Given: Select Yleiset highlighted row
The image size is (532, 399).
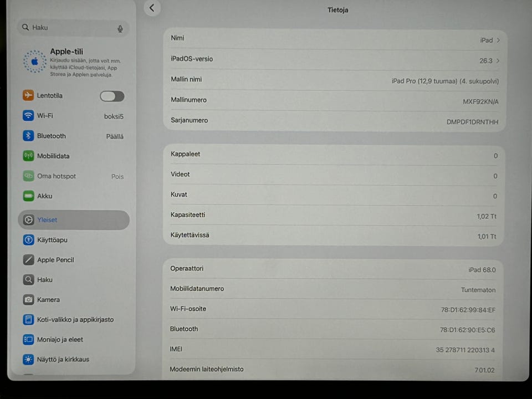Looking at the screenshot, I should 73,220.
